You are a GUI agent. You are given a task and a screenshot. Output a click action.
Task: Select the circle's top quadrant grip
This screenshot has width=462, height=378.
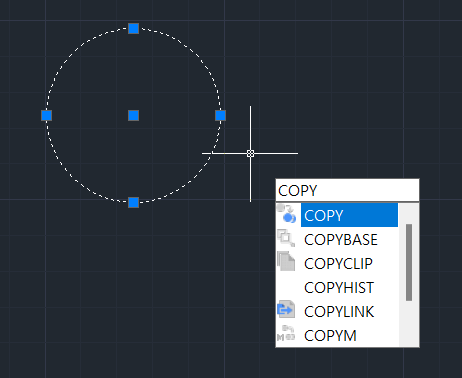(134, 29)
